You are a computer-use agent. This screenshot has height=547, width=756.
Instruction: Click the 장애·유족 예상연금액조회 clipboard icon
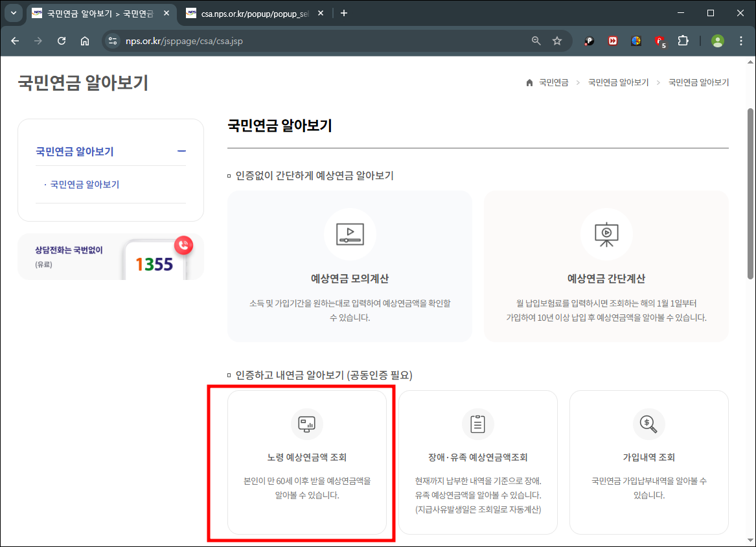(x=477, y=424)
